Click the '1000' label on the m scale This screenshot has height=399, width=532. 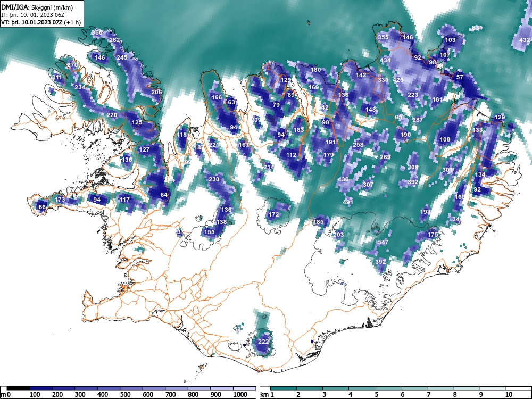[x=240, y=394]
